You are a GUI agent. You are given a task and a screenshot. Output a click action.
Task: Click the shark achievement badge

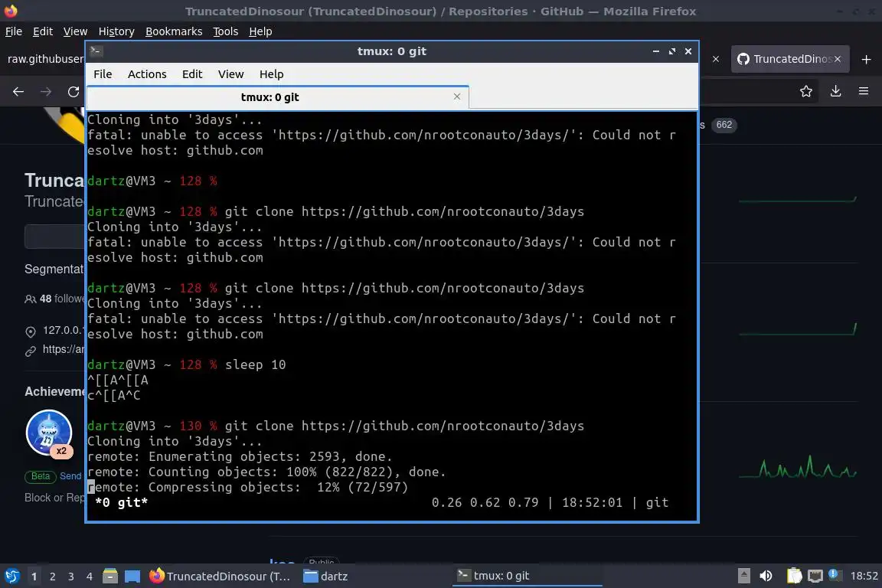[49, 433]
